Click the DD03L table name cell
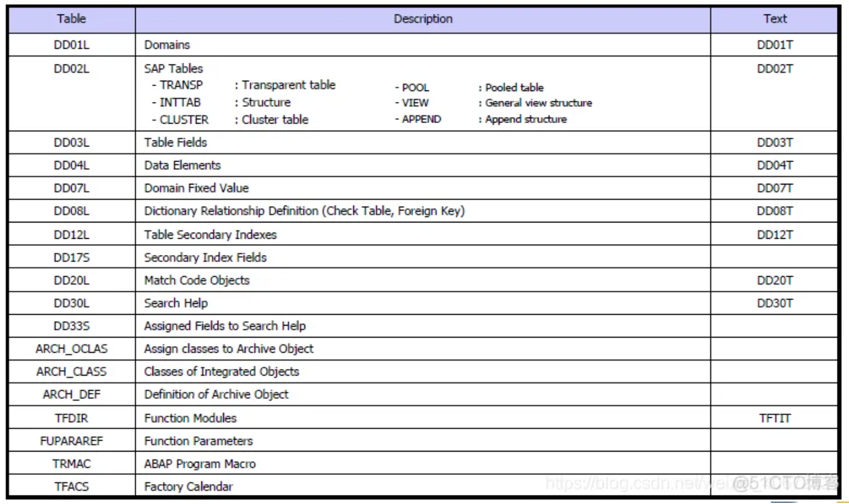The image size is (849, 504). coord(71,142)
